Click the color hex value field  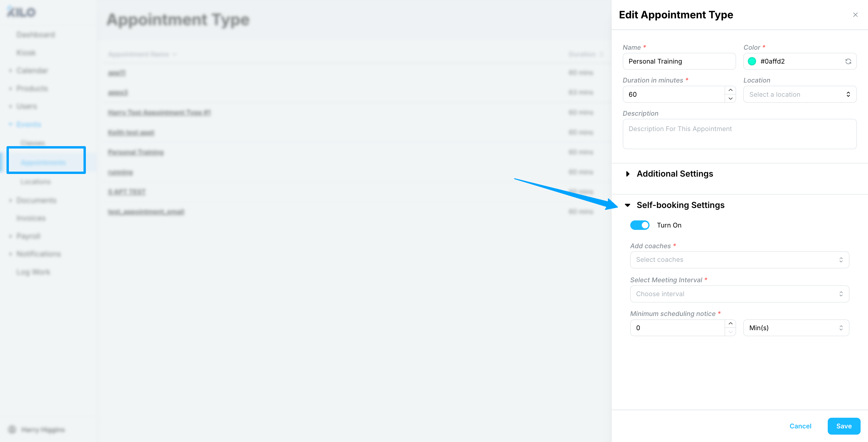tap(799, 61)
